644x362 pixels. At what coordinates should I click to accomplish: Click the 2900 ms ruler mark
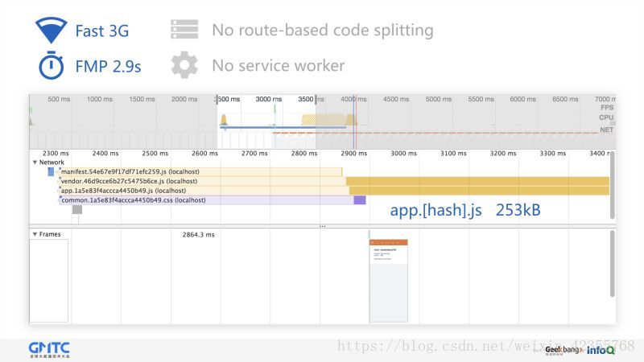(x=354, y=153)
